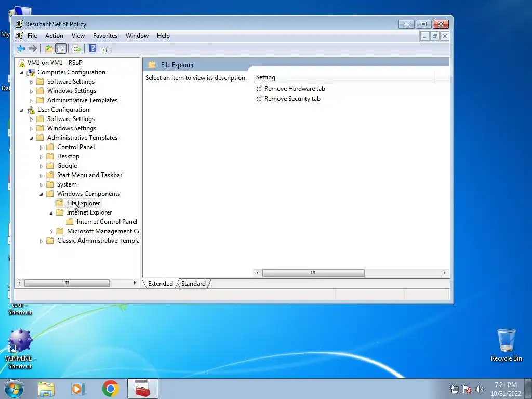Screen dimensions: 532x399
Task: Restore the inner MMC console window
Action: tap(435, 36)
